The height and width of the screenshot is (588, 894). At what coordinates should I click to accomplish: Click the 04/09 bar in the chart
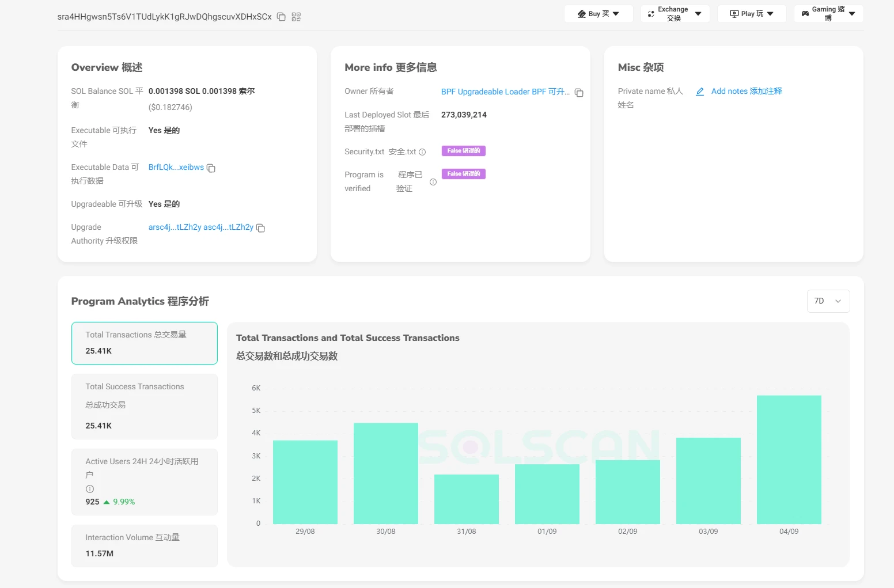[x=789, y=460]
